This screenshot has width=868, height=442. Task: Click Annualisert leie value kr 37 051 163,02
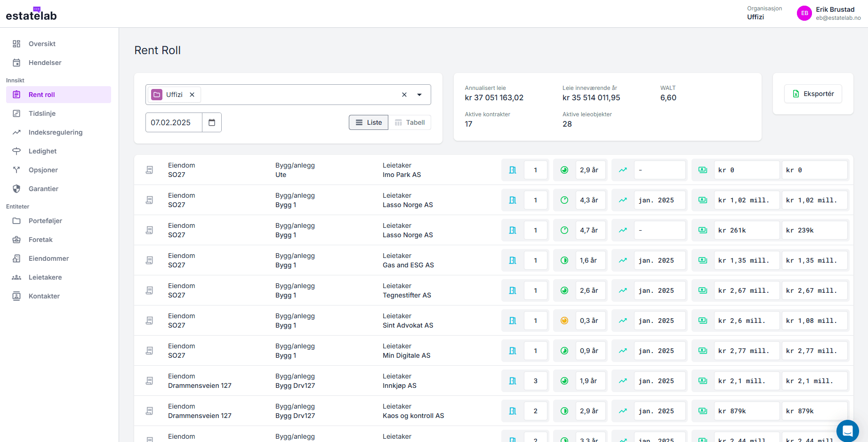tap(494, 98)
